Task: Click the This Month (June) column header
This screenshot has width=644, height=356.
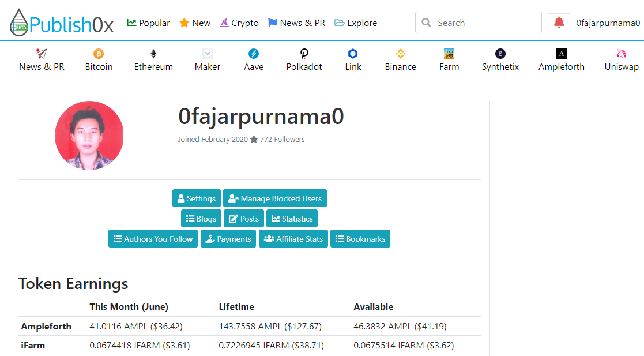Action: 129,307
